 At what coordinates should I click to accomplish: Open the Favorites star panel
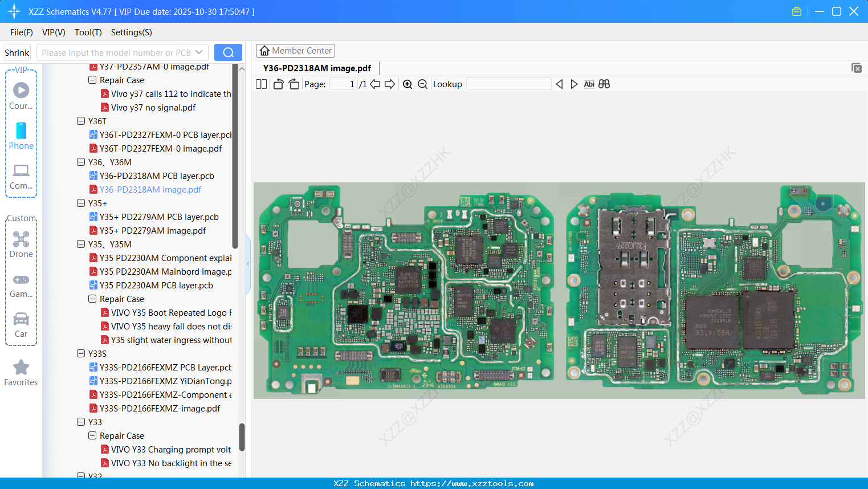(21, 372)
